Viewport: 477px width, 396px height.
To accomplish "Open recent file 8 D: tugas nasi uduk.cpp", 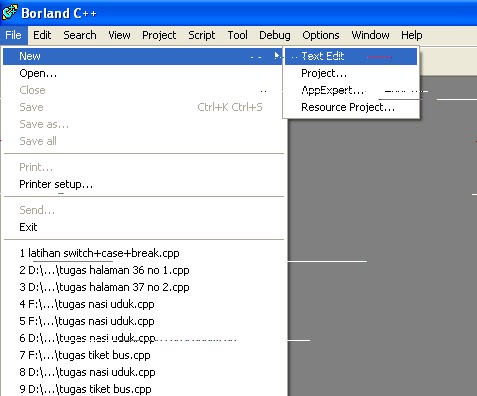I will tap(143, 372).
